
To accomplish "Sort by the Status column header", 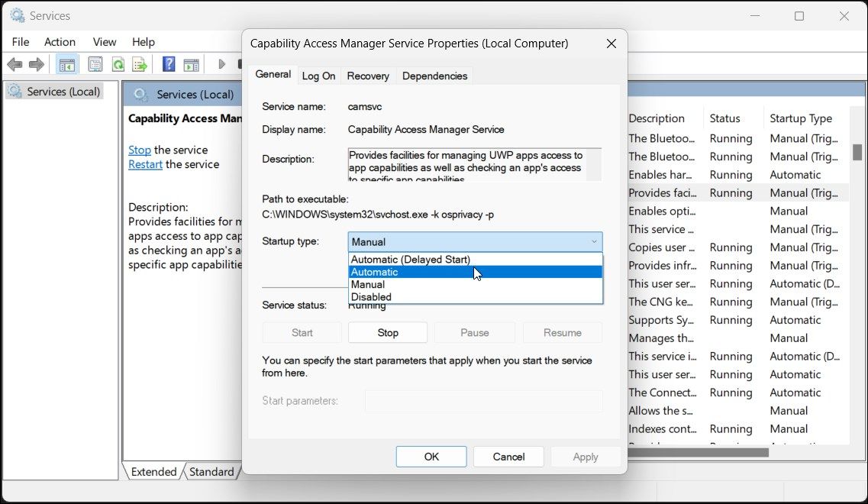I will point(732,118).
